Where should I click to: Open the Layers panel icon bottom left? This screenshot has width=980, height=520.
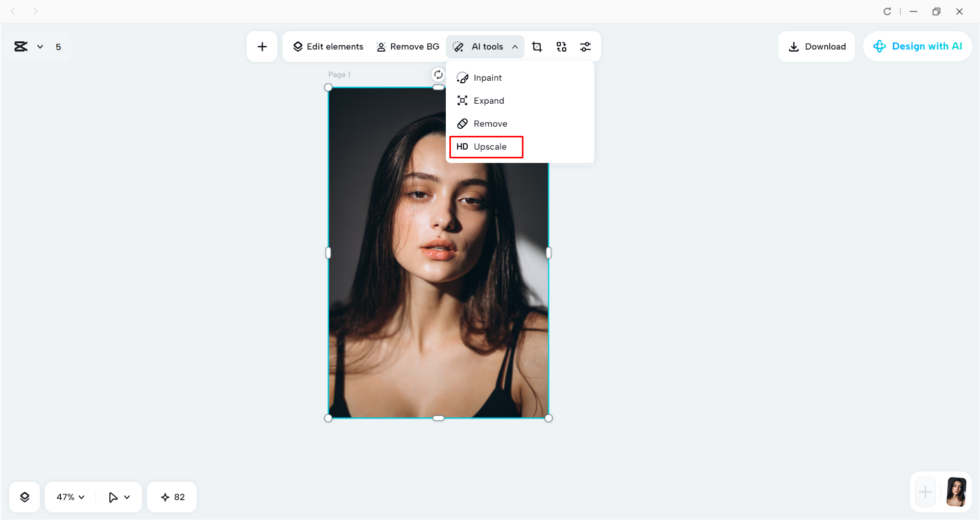pos(24,497)
